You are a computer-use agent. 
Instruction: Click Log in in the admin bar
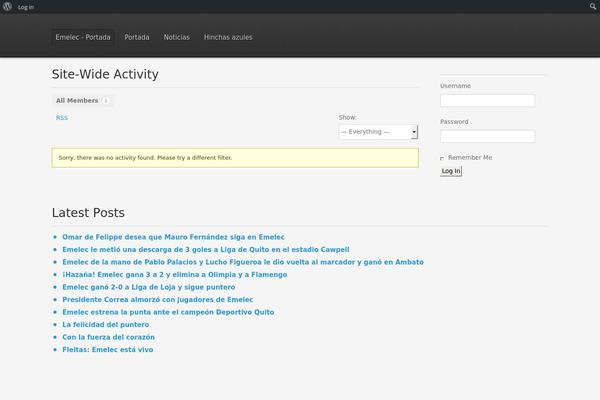pos(26,7)
